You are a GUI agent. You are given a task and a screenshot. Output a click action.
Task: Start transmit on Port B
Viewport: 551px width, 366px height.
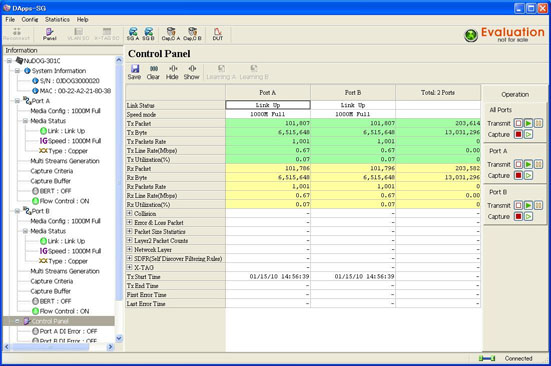[x=529, y=205]
